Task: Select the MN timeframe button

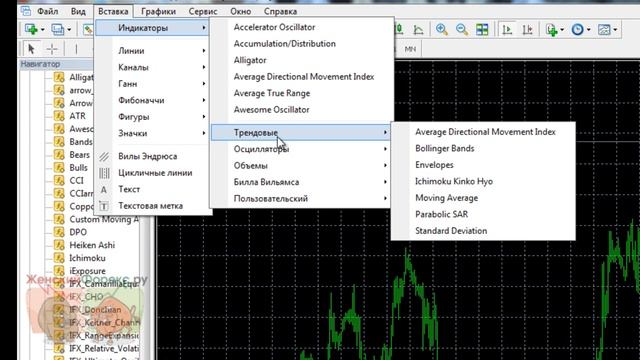Action: (x=410, y=49)
